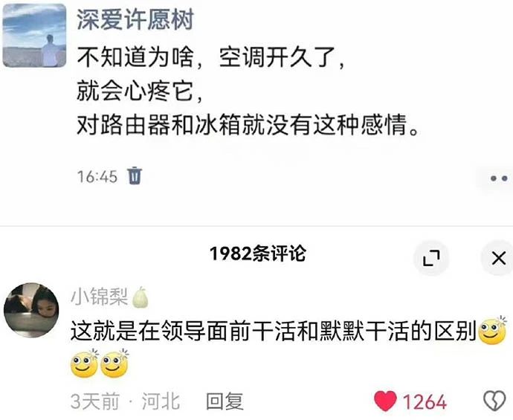Image resolution: width=513 pixels, height=420 pixels.
Task: Tap the comment location 河北
Action: tap(161, 401)
